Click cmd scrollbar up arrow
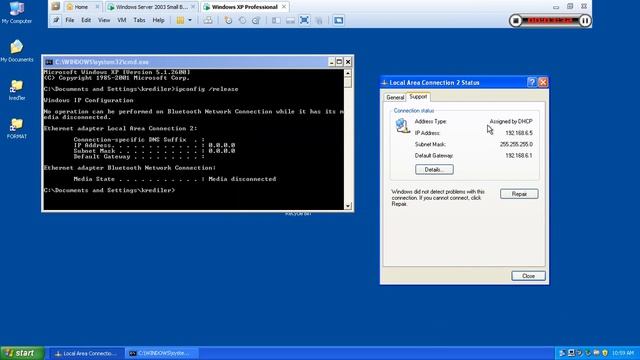Screen dimensions: 640x360 point(348,73)
